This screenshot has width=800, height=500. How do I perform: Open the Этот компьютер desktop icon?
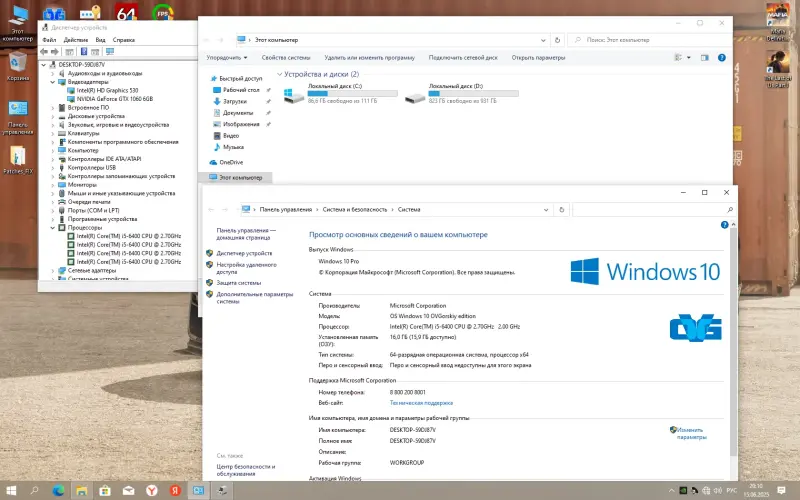click(x=18, y=23)
